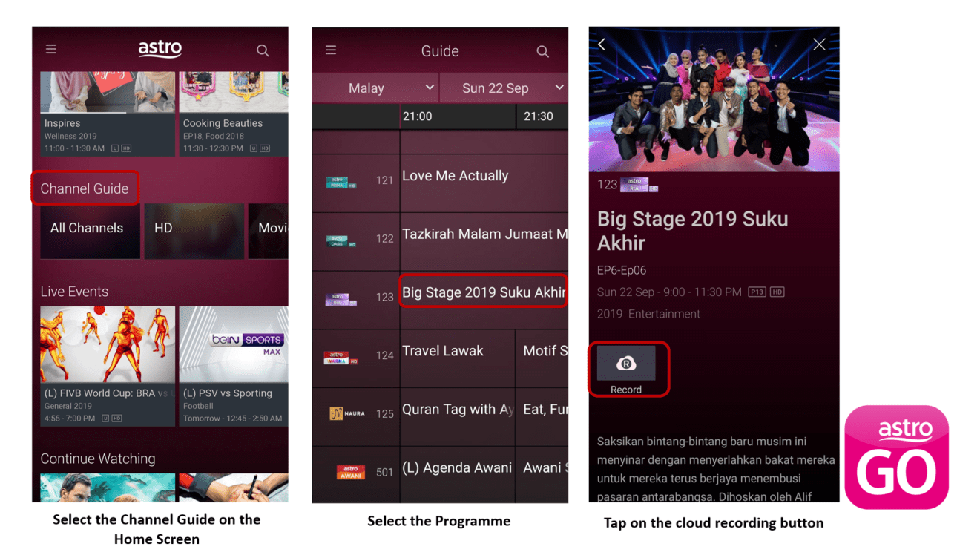
Task: Open the hamburger menu on the astro home screen
Action: (x=51, y=49)
